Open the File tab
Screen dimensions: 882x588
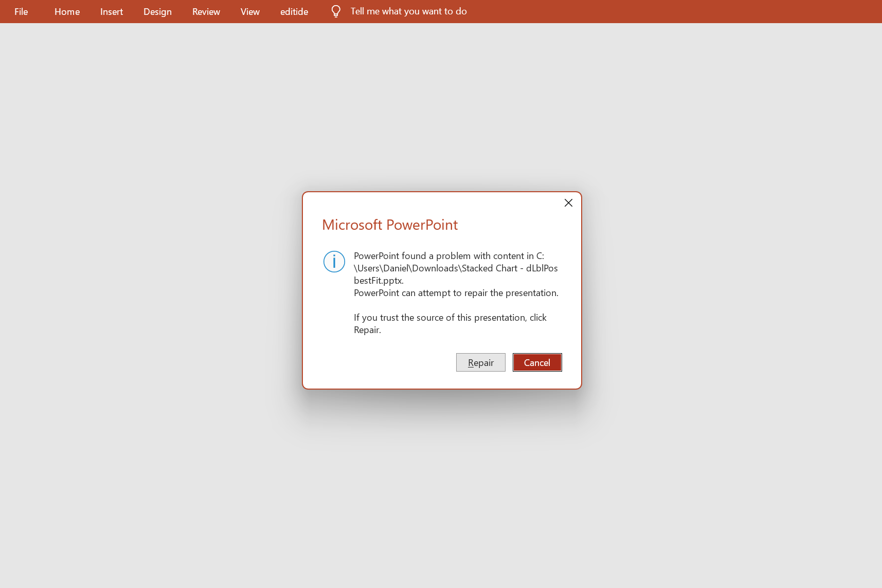(21, 11)
